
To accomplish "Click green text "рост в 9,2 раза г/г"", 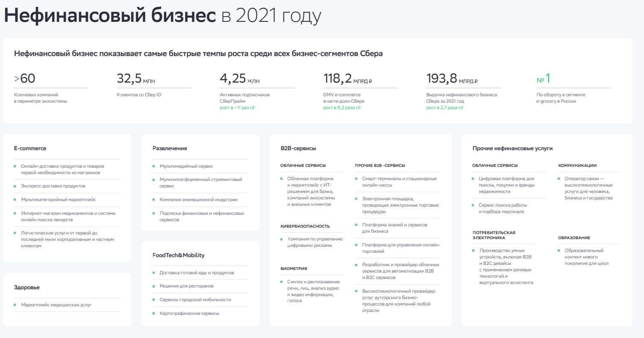I will (342, 108).
